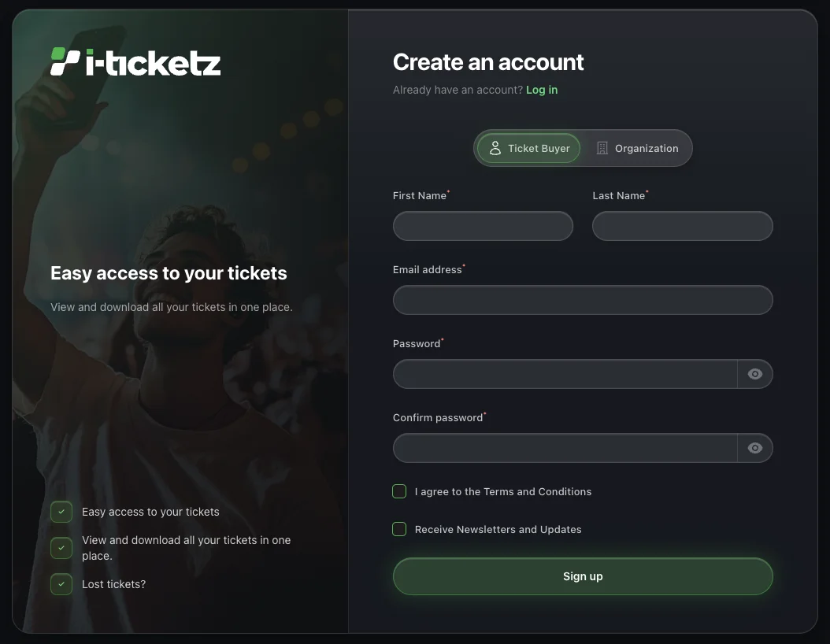Check I agree to Terms and Conditions
830x644 pixels.
point(399,491)
